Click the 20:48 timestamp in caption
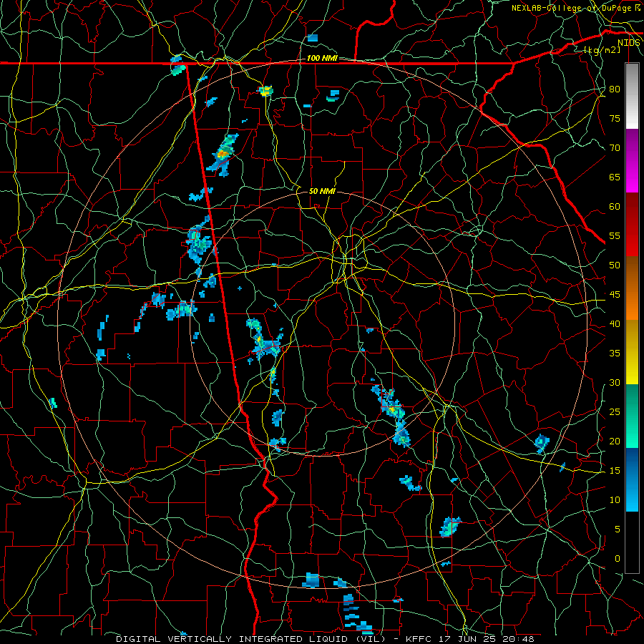 tap(517, 639)
